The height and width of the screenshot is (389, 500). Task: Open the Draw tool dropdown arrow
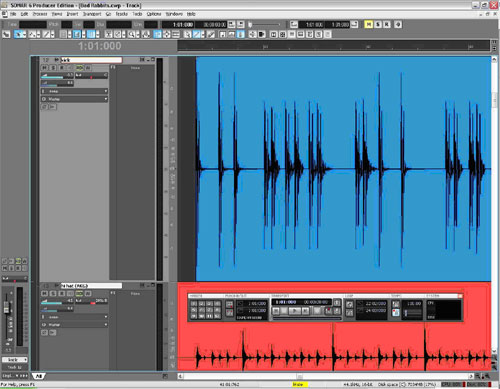(53, 34)
